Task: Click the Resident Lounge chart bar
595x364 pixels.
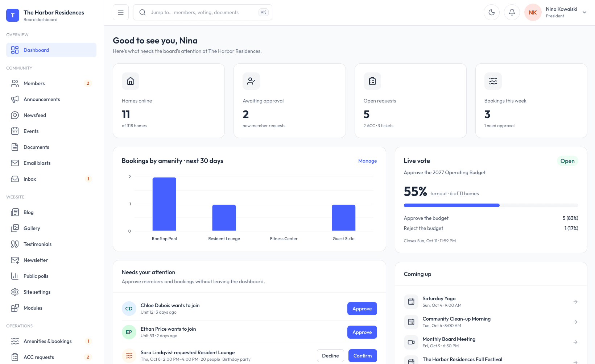Action: (x=224, y=218)
